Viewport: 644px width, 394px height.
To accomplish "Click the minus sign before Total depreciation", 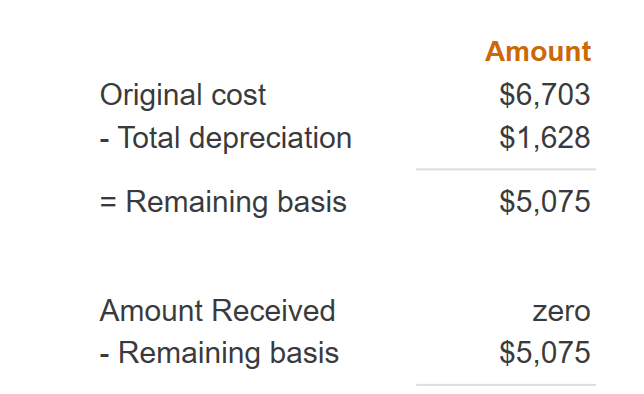I will click(x=104, y=141).
